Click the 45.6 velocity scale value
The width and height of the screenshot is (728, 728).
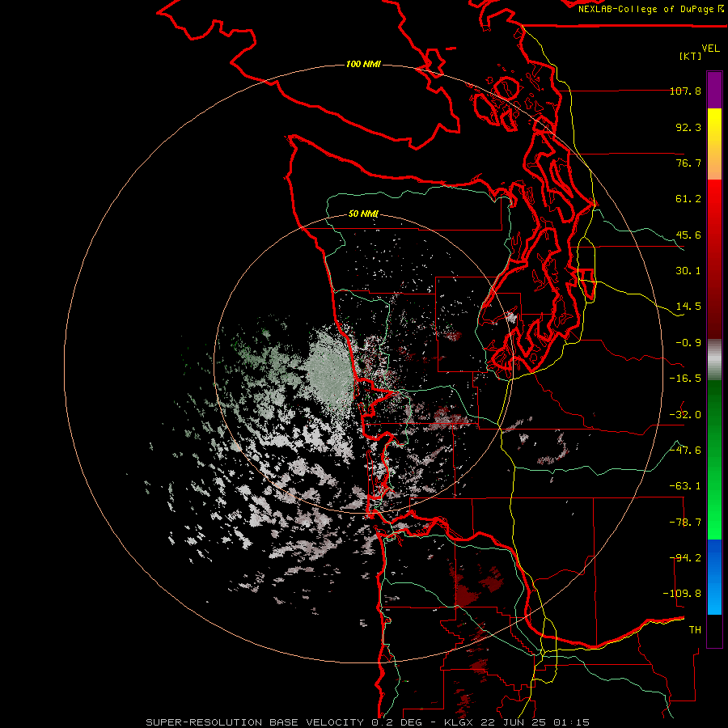[x=688, y=235]
